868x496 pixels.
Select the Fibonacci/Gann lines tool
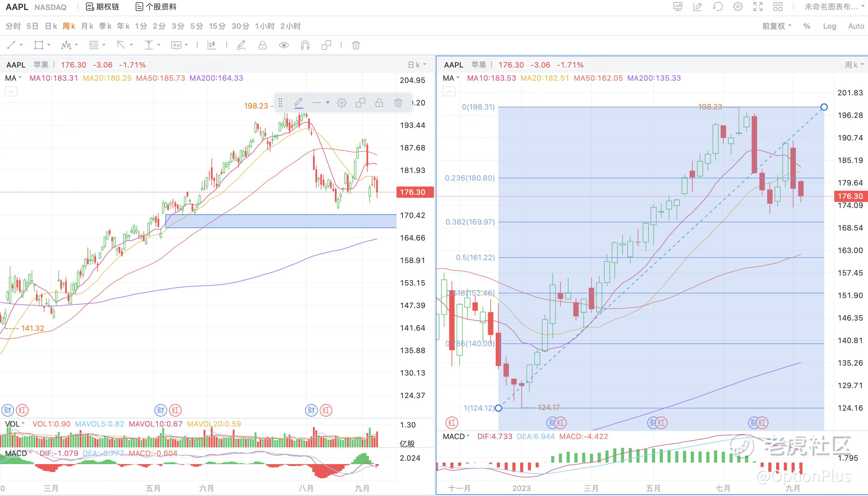tap(93, 45)
